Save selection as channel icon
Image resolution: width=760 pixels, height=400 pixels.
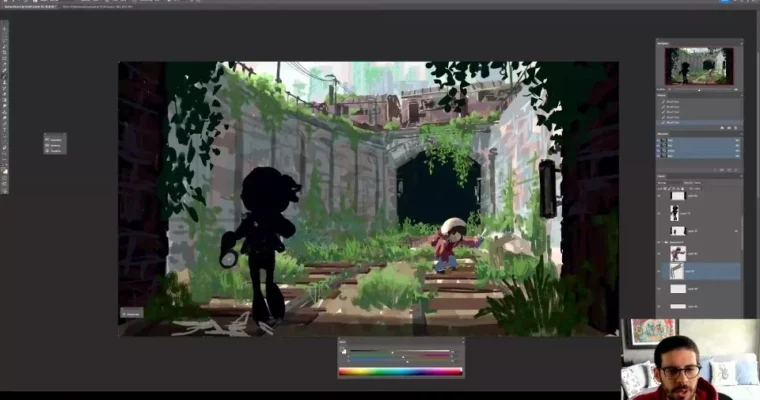[x=722, y=170]
